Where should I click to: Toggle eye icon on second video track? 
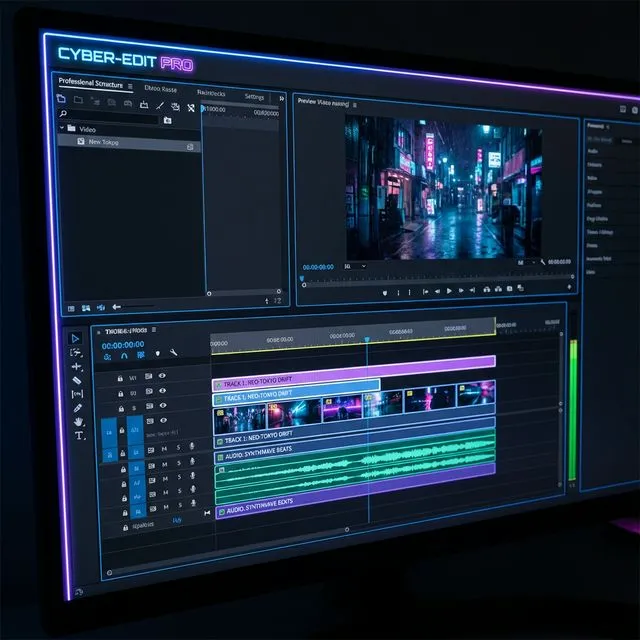click(x=162, y=391)
